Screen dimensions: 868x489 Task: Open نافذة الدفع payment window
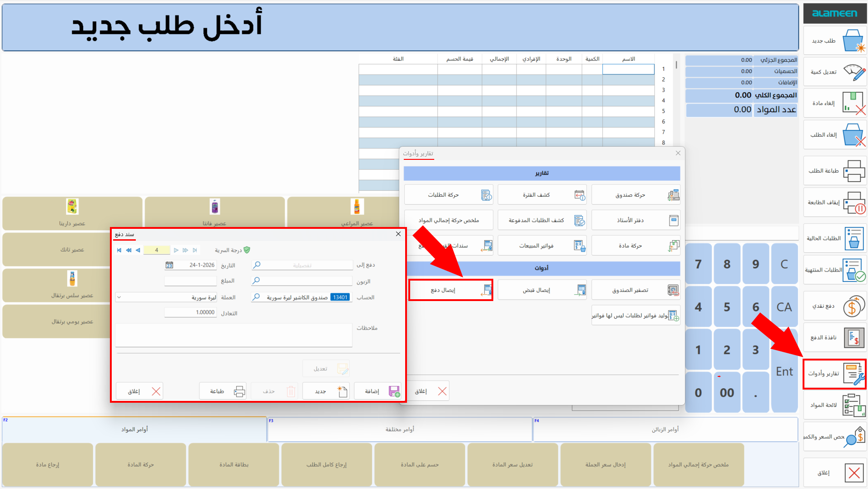[835, 337]
